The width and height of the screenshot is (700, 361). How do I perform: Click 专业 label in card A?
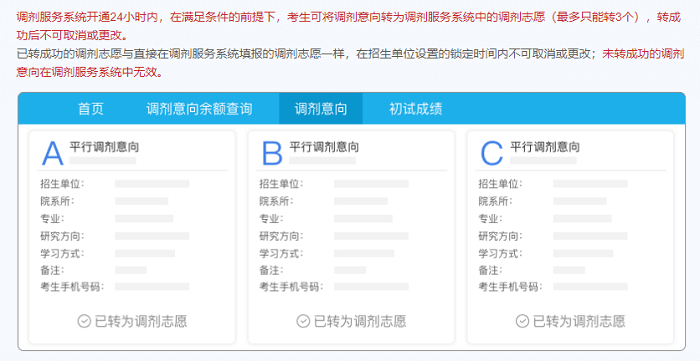[x=52, y=219]
